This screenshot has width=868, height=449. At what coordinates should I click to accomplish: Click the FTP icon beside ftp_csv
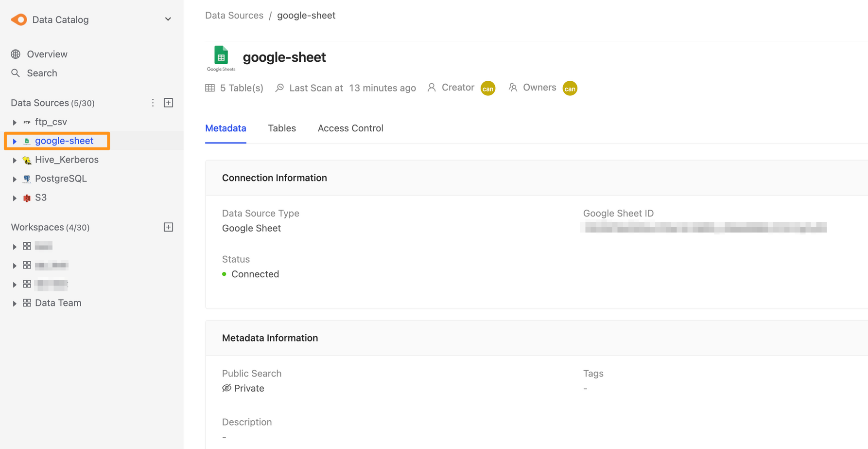click(x=27, y=122)
